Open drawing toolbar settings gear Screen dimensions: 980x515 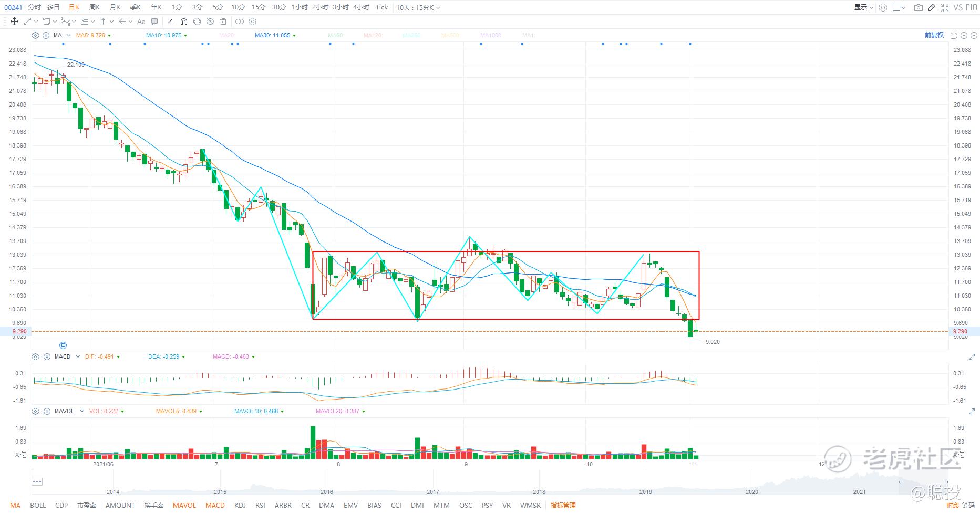coord(253,22)
